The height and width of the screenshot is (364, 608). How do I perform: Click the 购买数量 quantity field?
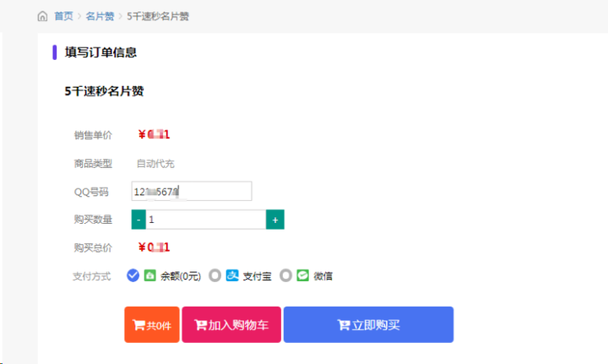point(206,220)
